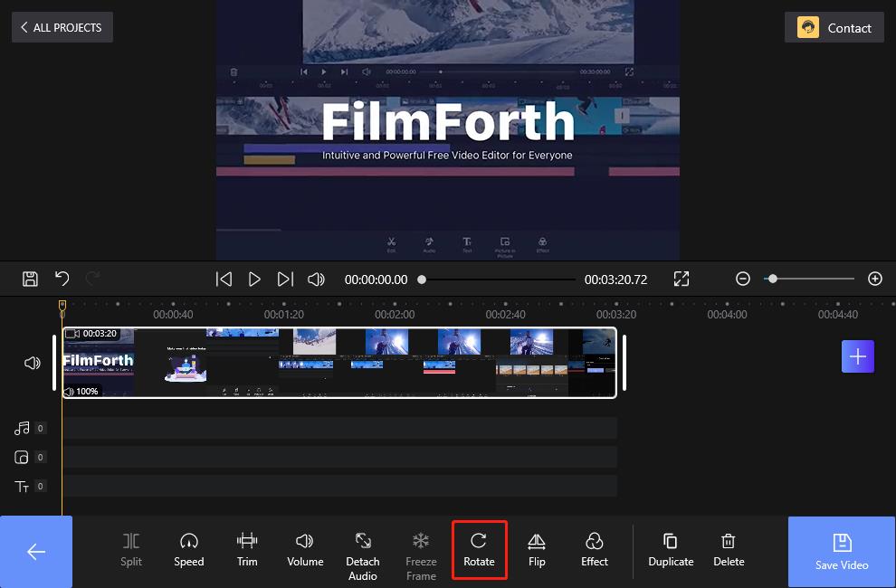Jump to previous frame

(224, 279)
